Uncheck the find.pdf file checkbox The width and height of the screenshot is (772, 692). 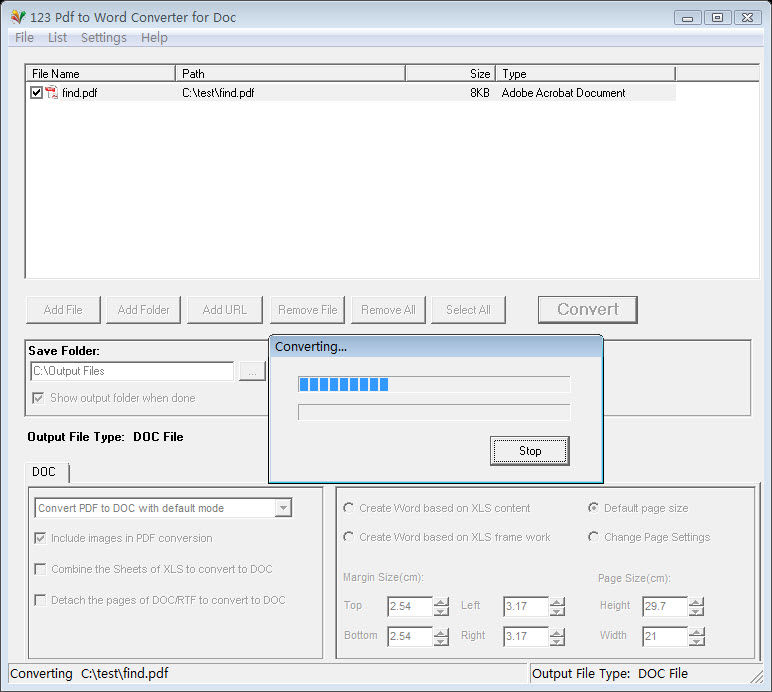click(36, 93)
